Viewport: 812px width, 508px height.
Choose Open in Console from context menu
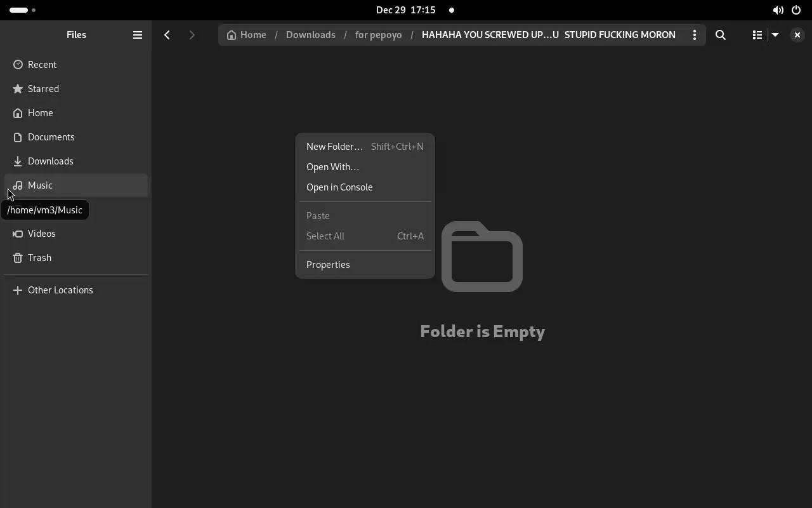pyautogui.click(x=365, y=187)
